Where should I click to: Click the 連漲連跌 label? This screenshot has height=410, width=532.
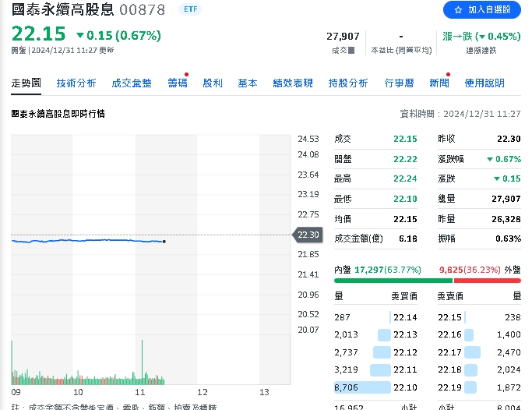point(481,51)
